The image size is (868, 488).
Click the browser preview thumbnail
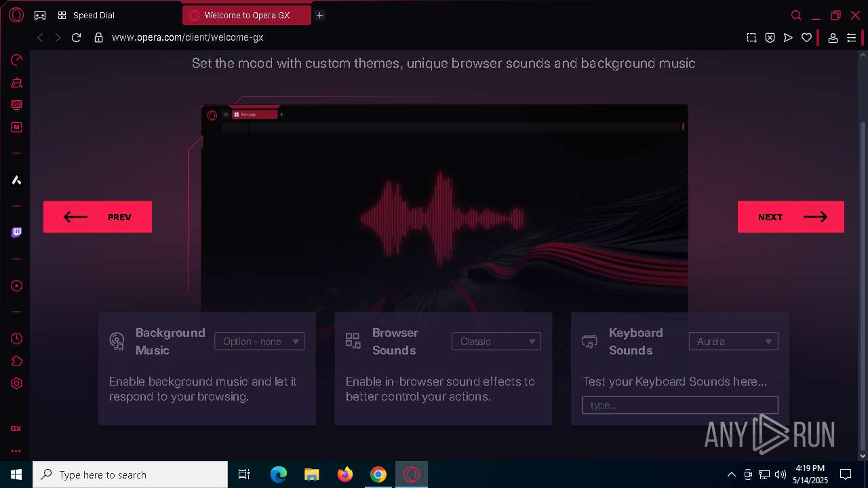coord(444,209)
